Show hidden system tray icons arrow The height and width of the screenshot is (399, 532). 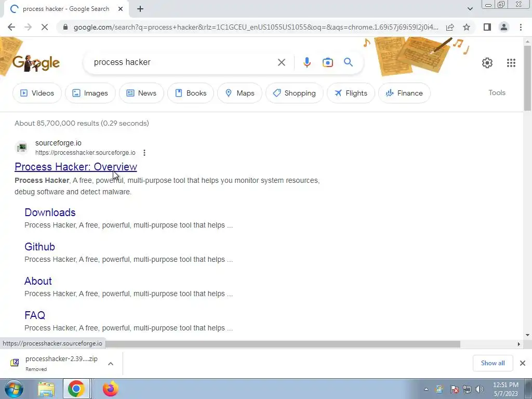426,390
